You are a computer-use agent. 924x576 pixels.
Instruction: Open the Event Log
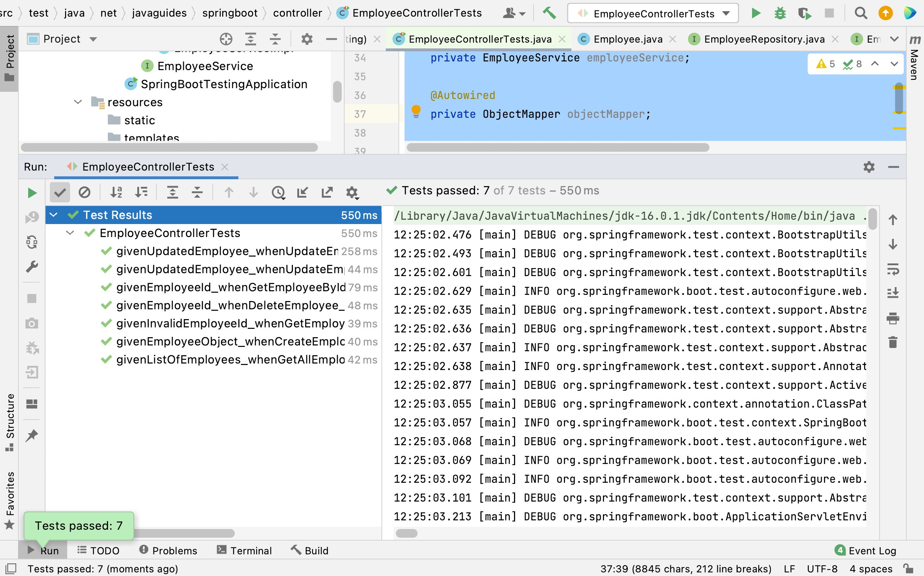pos(865,550)
